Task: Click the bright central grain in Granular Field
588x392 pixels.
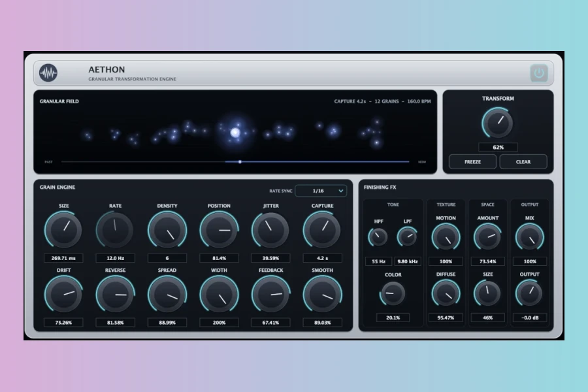Action: coord(235,132)
